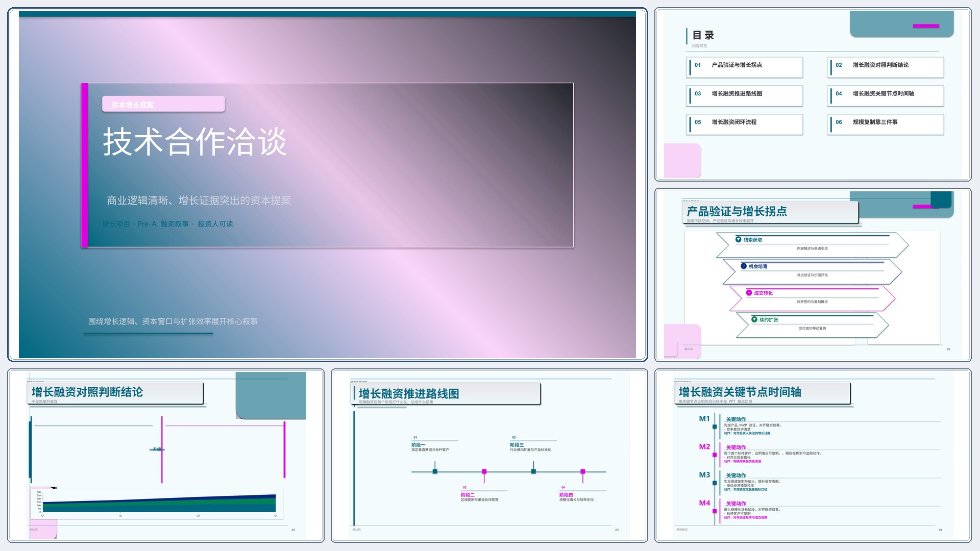
Task: Click contents entry 05 增长融资闭环流程
Action: tap(744, 124)
